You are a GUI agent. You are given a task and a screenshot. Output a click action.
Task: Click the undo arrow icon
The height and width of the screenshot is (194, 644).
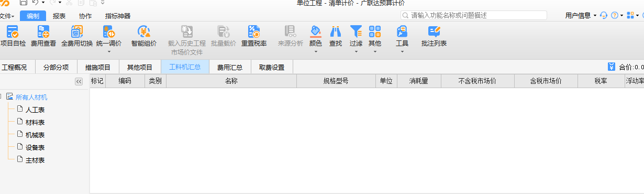pos(35,3)
